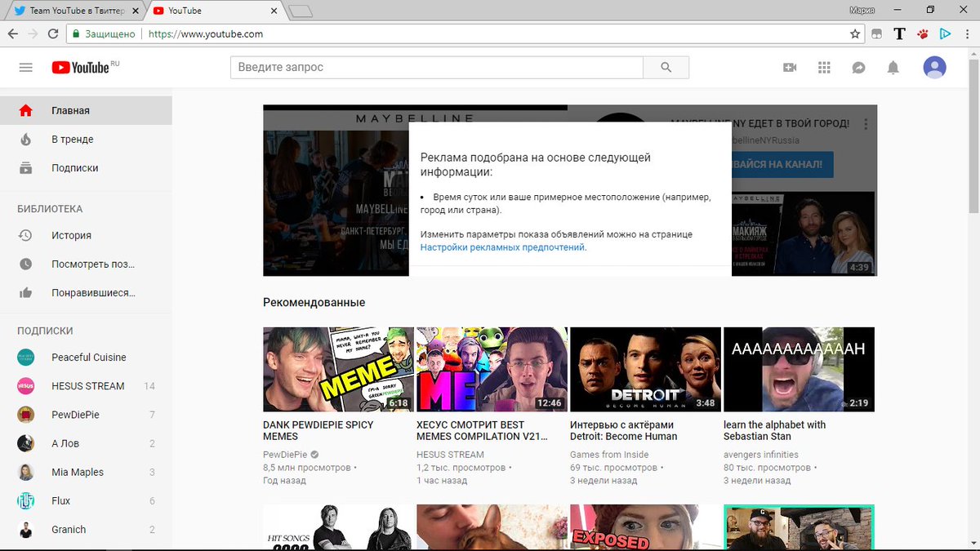
Task: Open Посмотреть позже list
Action: [x=86, y=264]
